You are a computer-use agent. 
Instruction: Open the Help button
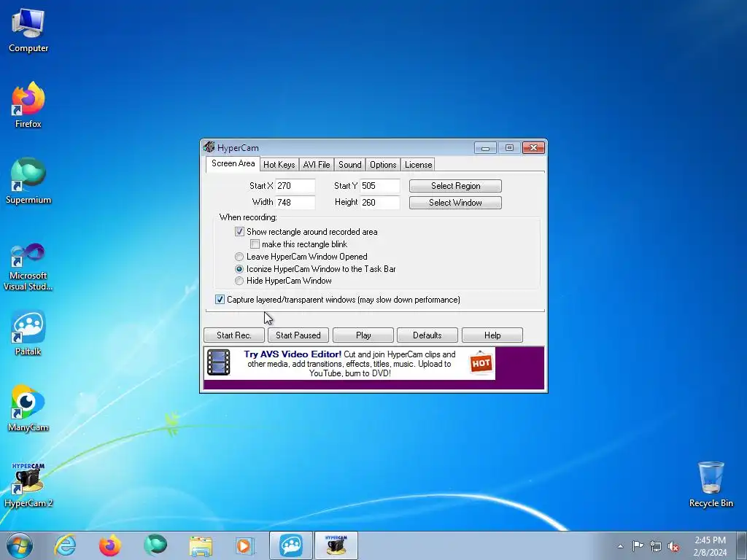tap(492, 335)
